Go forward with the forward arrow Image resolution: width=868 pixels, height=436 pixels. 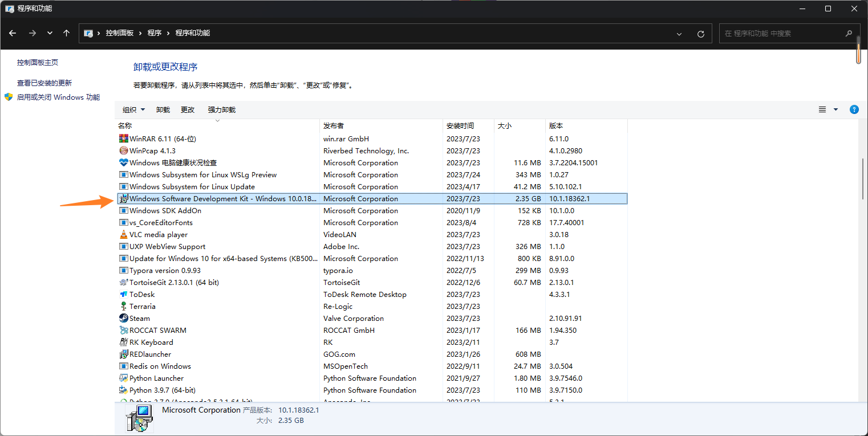(33, 33)
